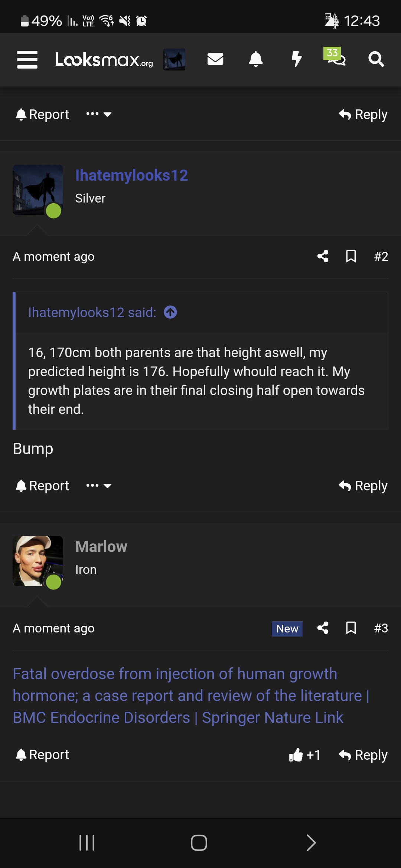Share post #2 via share icon
The width and height of the screenshot is (401, 868).
click(323, 256)
